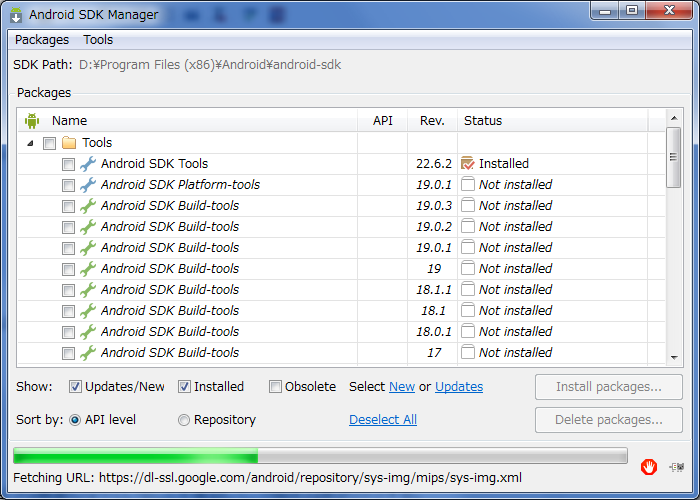
Task: Click the Rev. column header
Action: pyautogui.click(x=432, y=121)
